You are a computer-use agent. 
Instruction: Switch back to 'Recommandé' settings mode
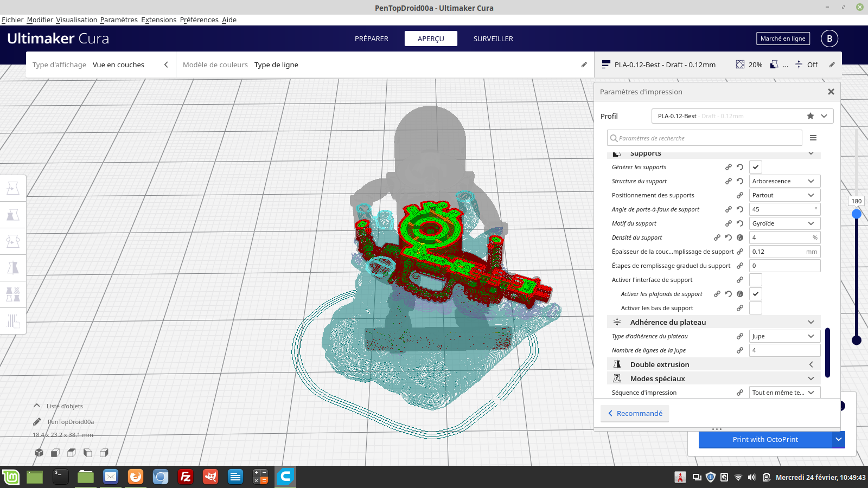click(x=635, y=413)
